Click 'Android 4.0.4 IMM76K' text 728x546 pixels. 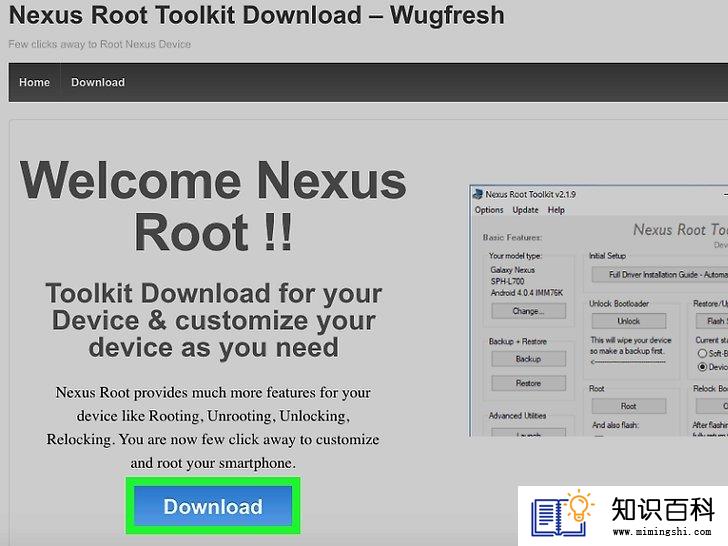[526, 293]
